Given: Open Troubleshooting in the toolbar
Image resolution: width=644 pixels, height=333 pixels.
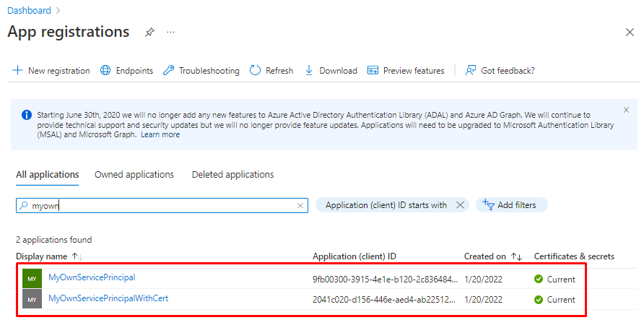Looking at the screenshot, I should 201,71.
